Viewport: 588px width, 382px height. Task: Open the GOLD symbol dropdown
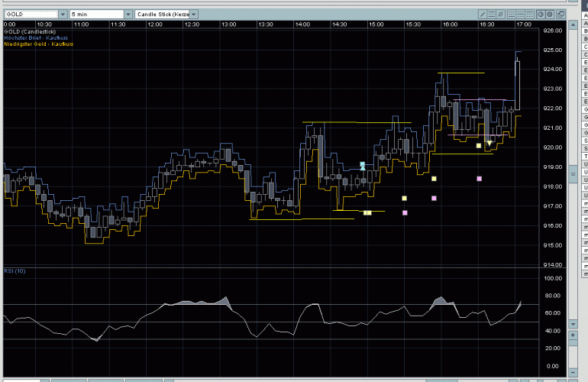pyautogui.click(x=63, y=15)
